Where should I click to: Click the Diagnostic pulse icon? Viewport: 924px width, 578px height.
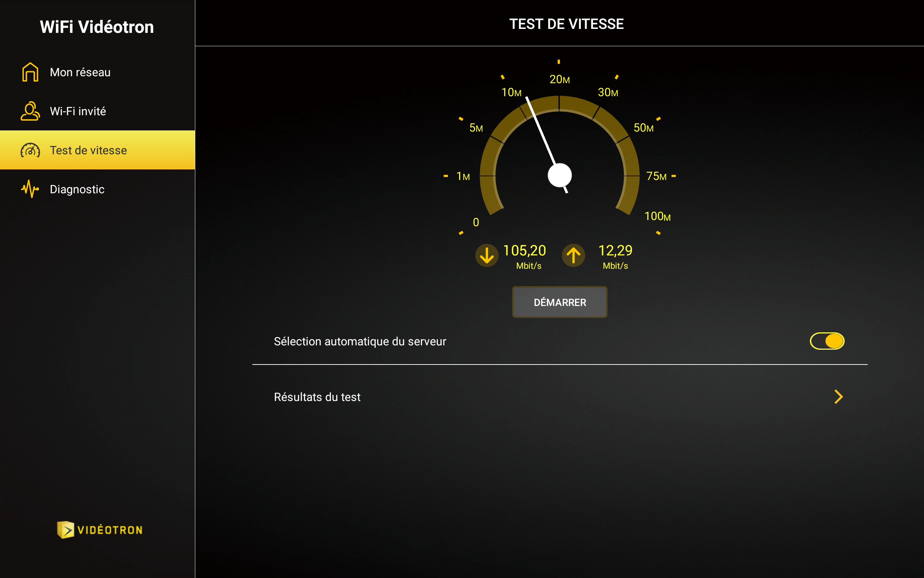[30, 189]
